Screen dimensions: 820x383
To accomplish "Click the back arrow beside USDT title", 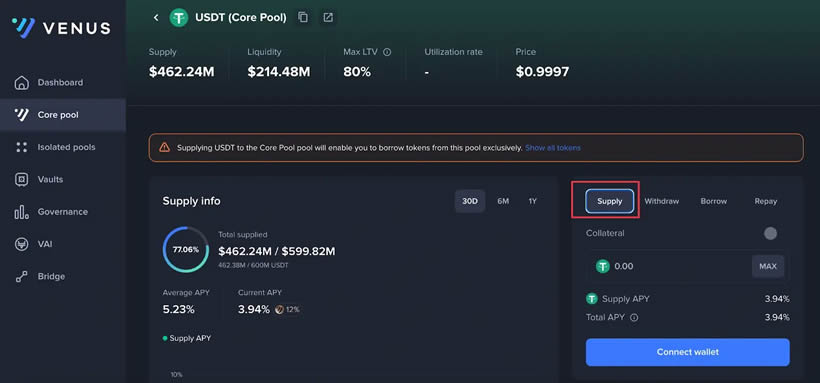I will point(156,18).
